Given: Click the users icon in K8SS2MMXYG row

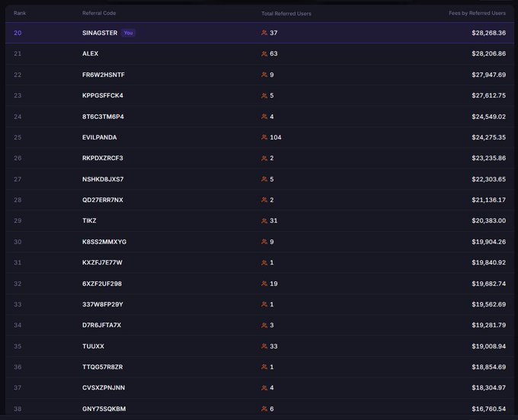Looking at the screenshot, I should pyautogui.click(x=264, y=242).
